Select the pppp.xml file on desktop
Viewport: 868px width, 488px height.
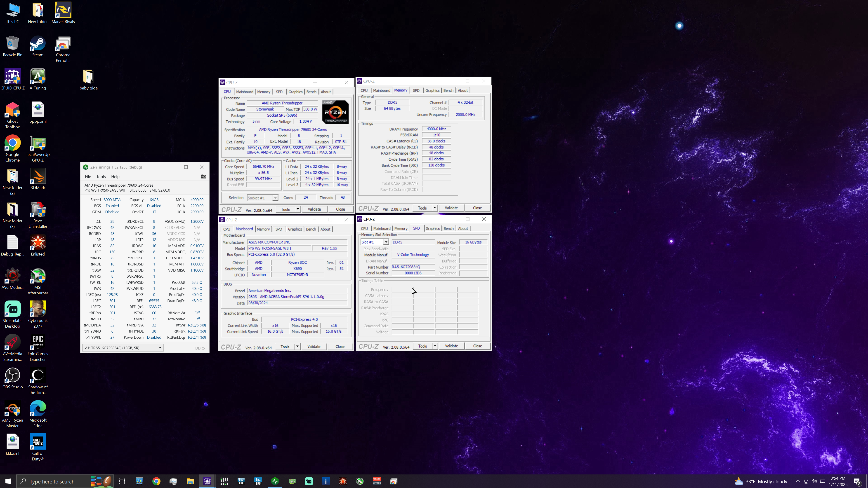tap(38, 113)
